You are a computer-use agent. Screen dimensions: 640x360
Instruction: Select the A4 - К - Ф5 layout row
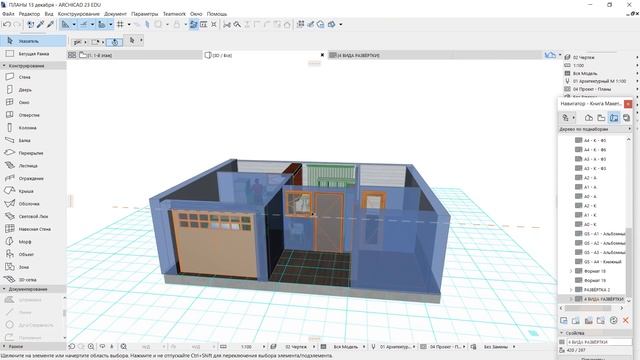595,140
